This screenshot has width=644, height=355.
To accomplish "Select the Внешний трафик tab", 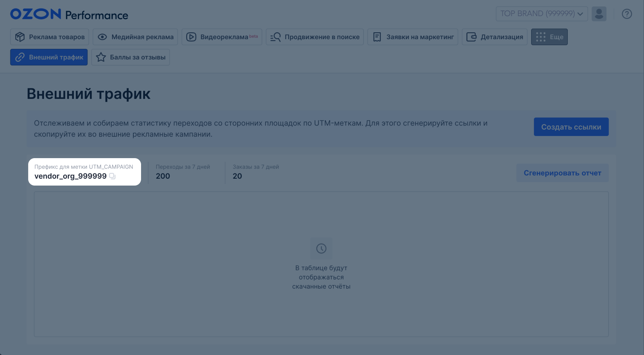I will 49,57.
